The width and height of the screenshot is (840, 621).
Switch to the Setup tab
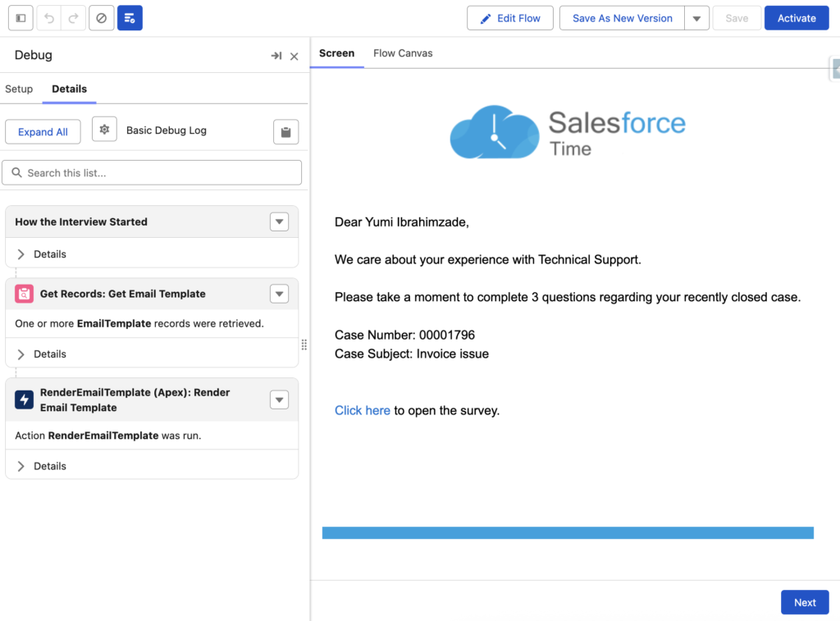click(19, 89)
